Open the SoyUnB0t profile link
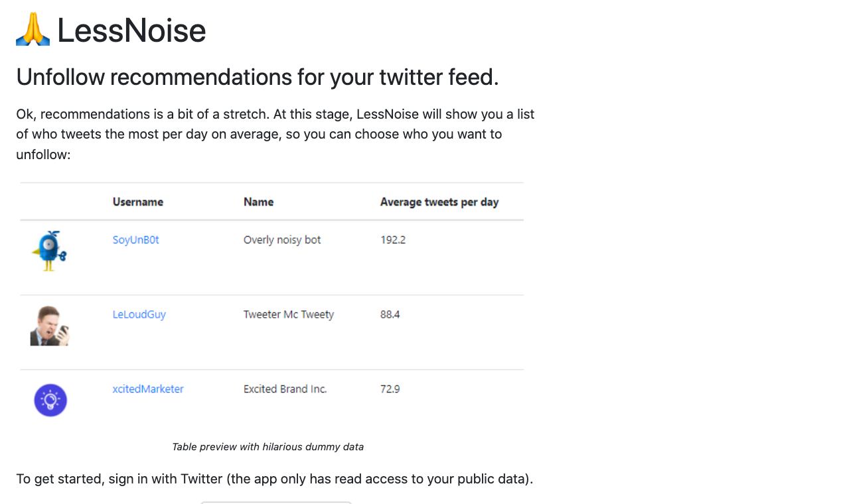The width and height of the screenshot is (843, 504). click(x=136, y=240)
